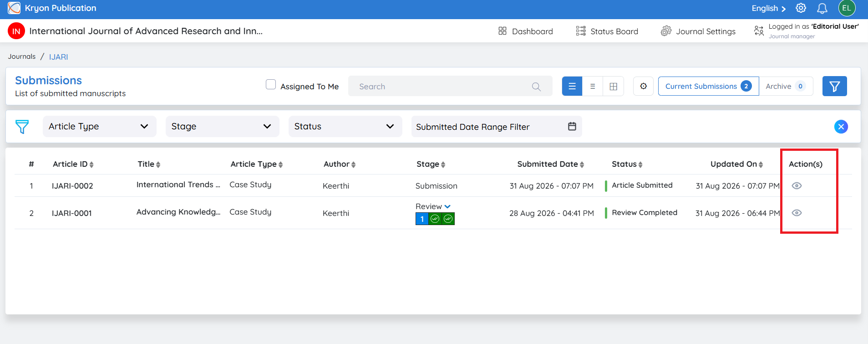
Task: Click the Journals breadcrumb
Action: [x=22, y=56]
